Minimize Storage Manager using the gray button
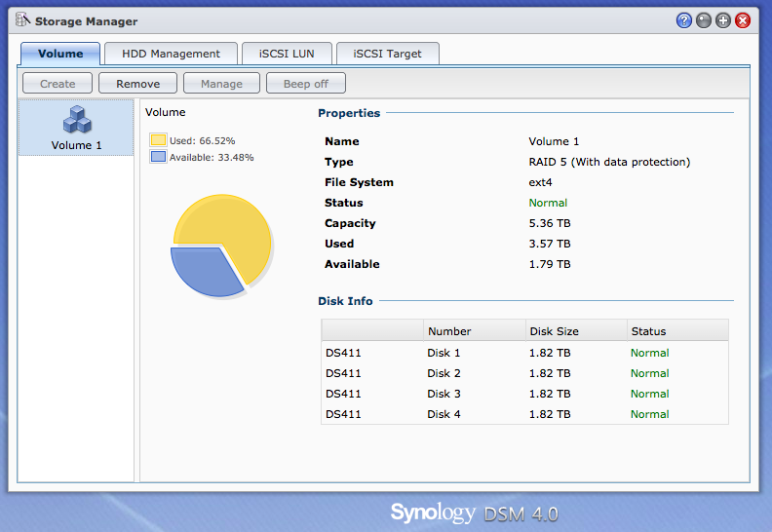 (704, 20)
